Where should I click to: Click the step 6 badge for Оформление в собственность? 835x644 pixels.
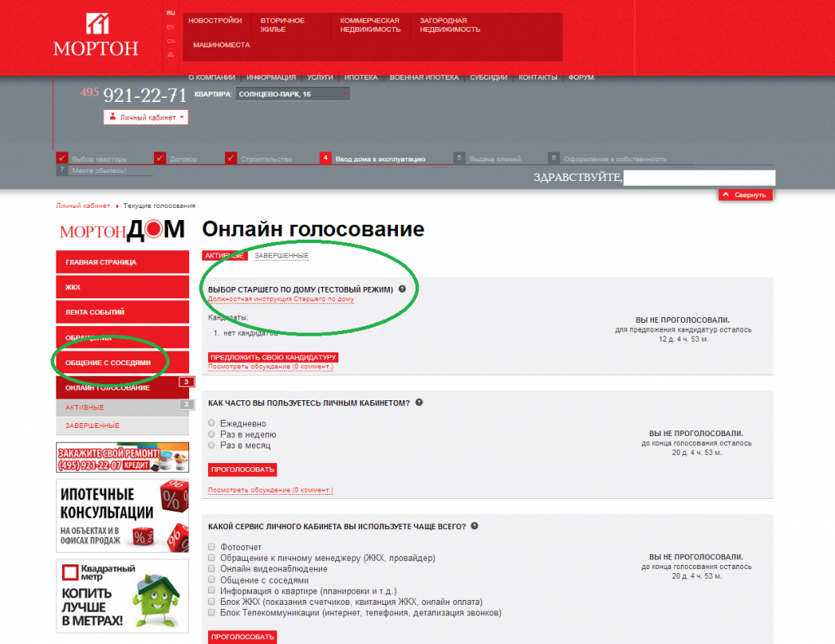[x=554, y=158]
